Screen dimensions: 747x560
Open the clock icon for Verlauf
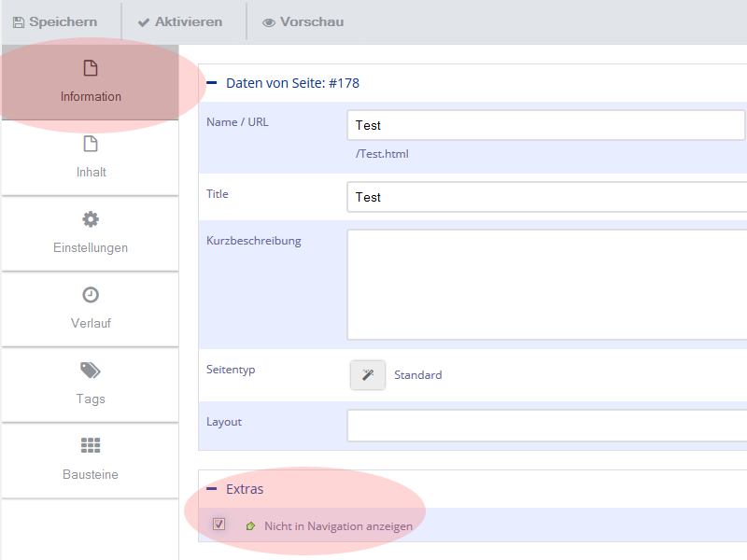click(91, 295)
